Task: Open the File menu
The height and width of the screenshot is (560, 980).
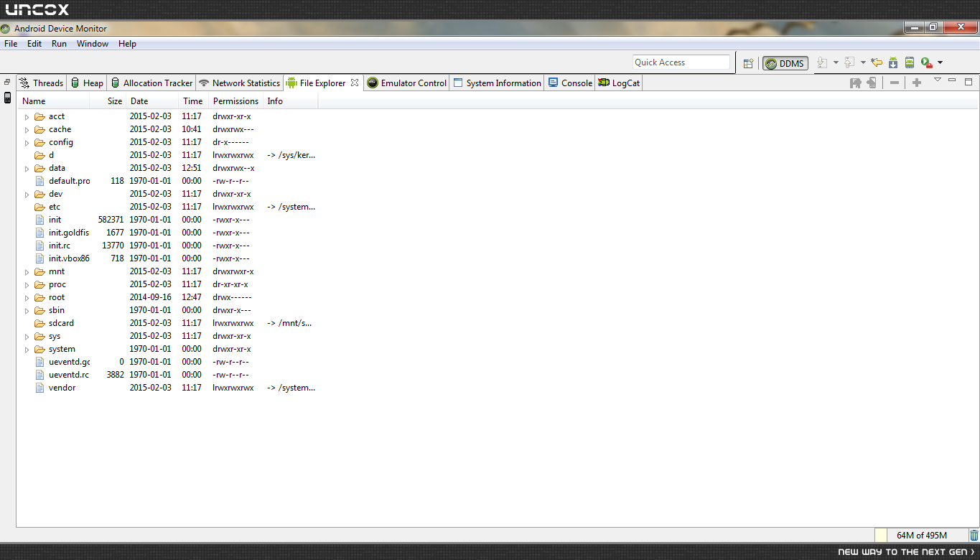Action: (x=11, y=44)
